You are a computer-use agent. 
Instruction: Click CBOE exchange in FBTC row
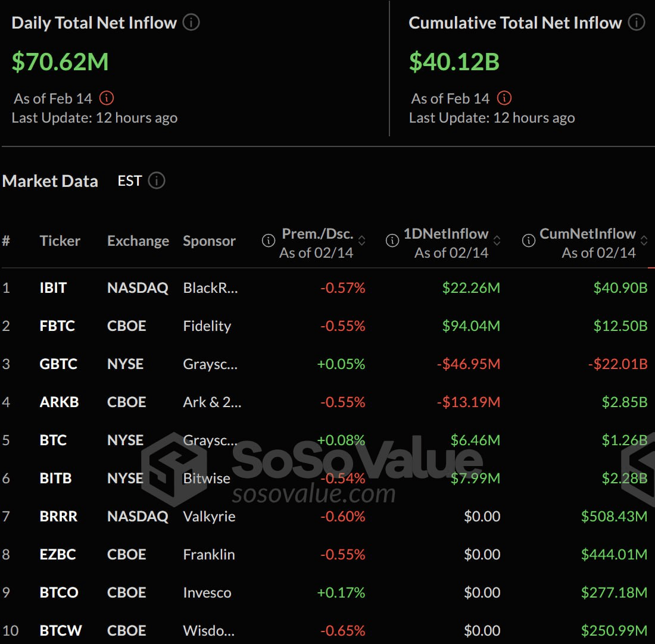point(127,326)
